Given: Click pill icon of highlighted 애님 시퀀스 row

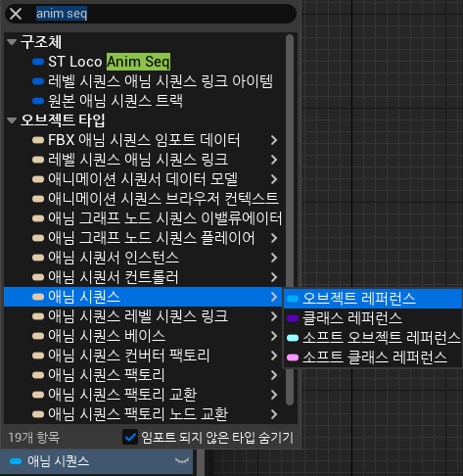Looking at the screenshot, I should click(x=38, y=297).
